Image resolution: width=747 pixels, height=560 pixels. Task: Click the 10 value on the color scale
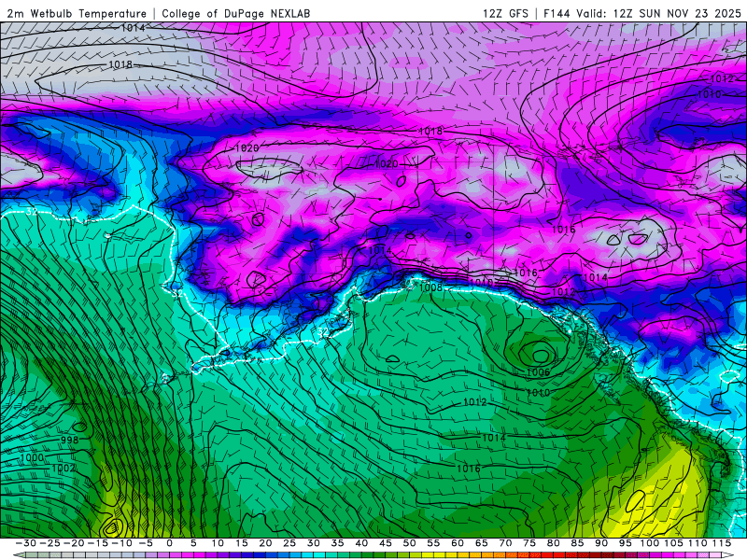point(218,543)
